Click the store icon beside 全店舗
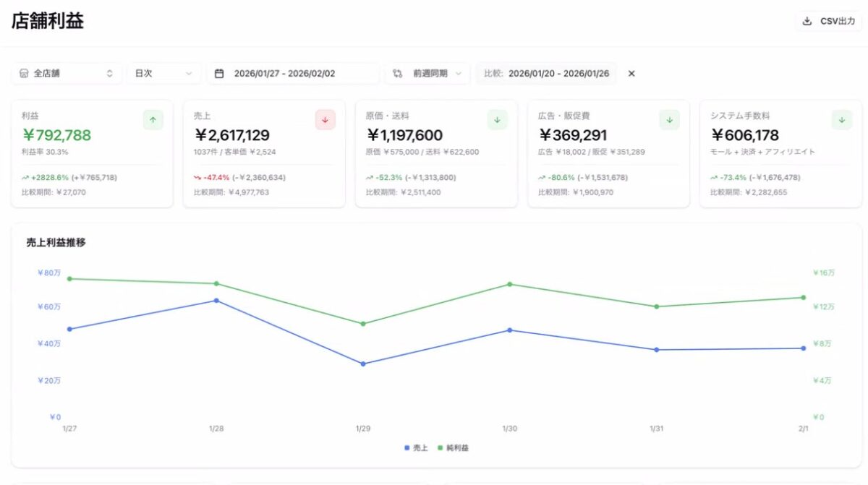This screenshot has width=868, height=485. tap(24, 74)
